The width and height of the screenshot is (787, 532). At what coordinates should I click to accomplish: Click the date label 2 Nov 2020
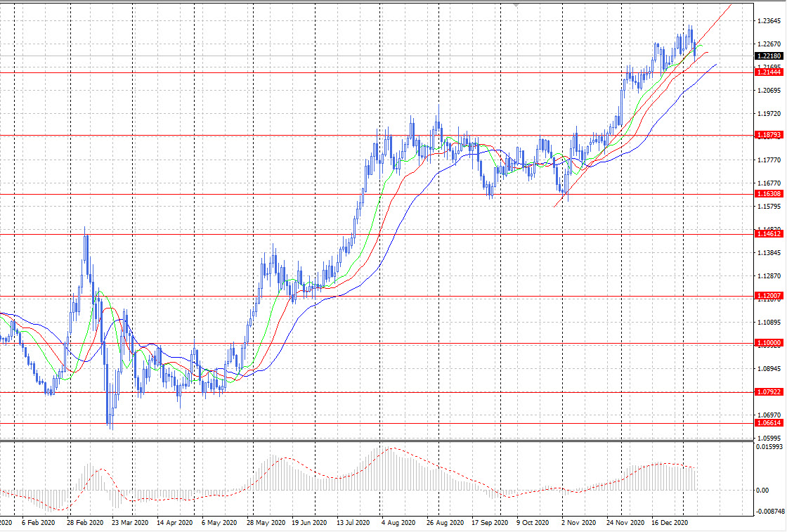579,522
